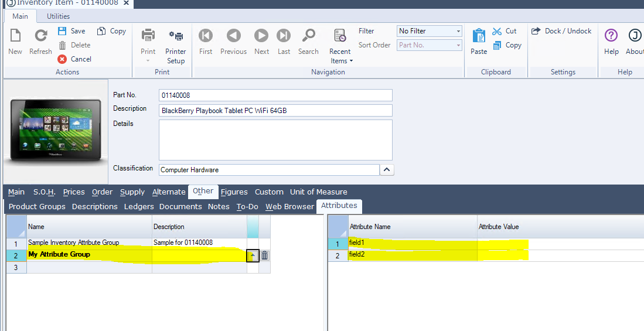Delete the My Attribute Group row
This screenshot has width=644, height=331.
pos(265,255)
